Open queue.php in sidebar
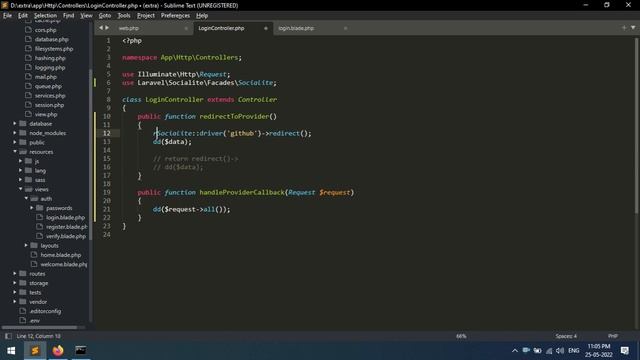Viewport: 640px width, 360px height. [48, 86]
